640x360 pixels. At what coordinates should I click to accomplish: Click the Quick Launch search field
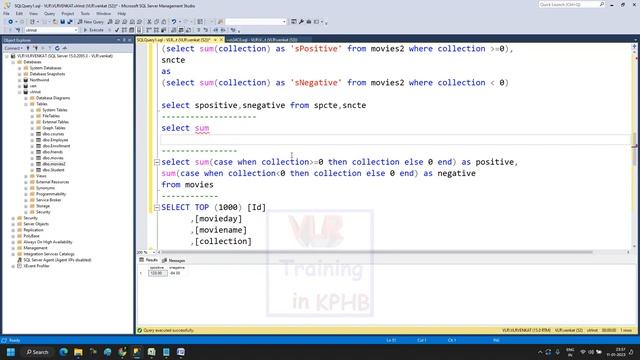[571, 4]
